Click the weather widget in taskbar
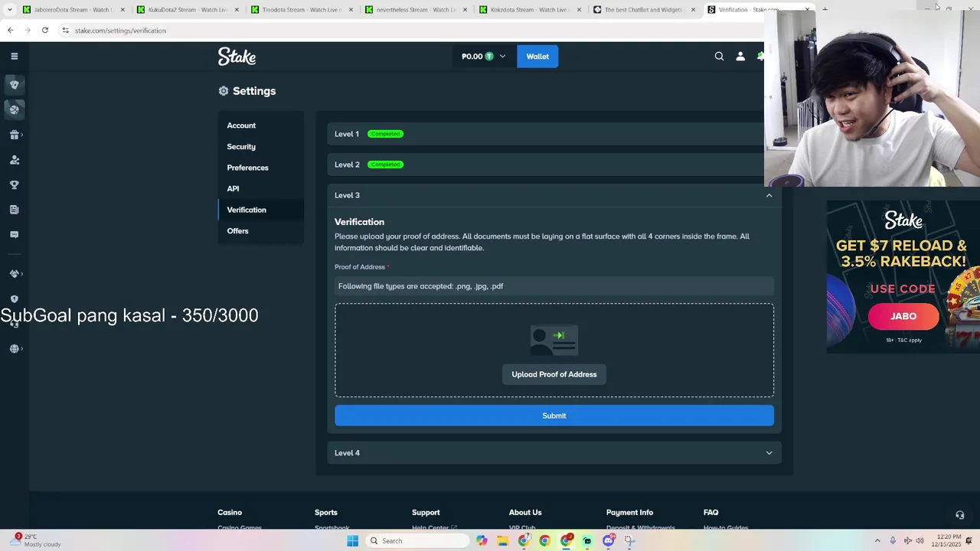 37,541
